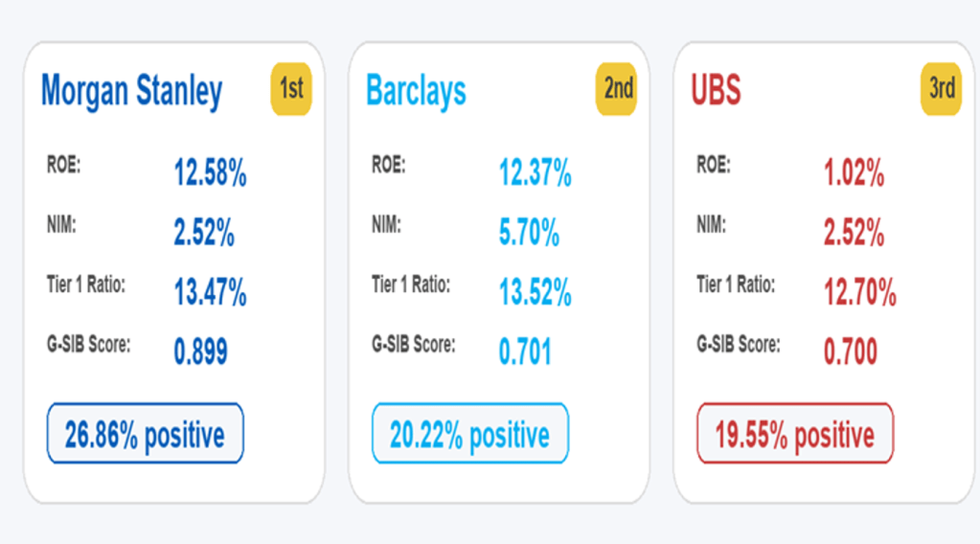The height and width of the screenshot is (544, 980).
Task: Click Barclays' G-SIB Score value 0.701
Action: (x=525, y=351)
